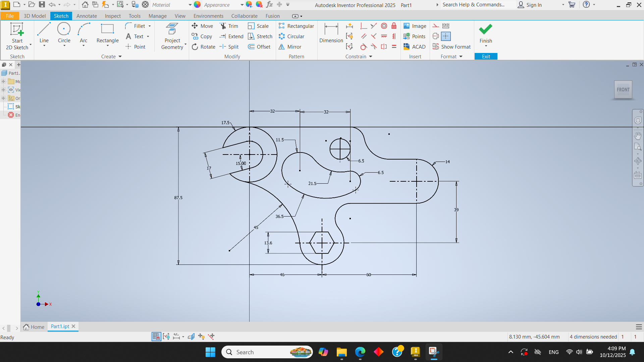Toggle Snap to Grid in status bar
Image resolution: width=644 pixels, height=362 pixels.
coord(156,337)
